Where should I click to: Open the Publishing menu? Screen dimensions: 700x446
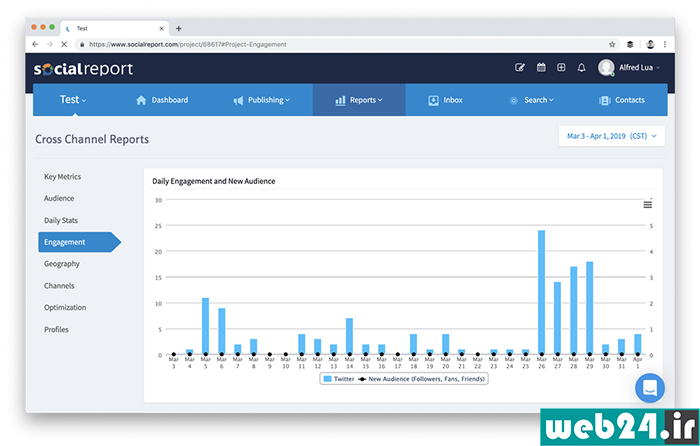coord(262,100)
